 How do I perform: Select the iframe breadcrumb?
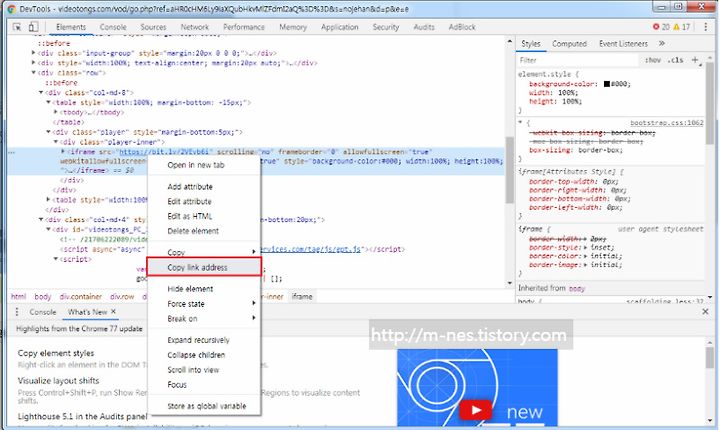[x=302, y=297]
